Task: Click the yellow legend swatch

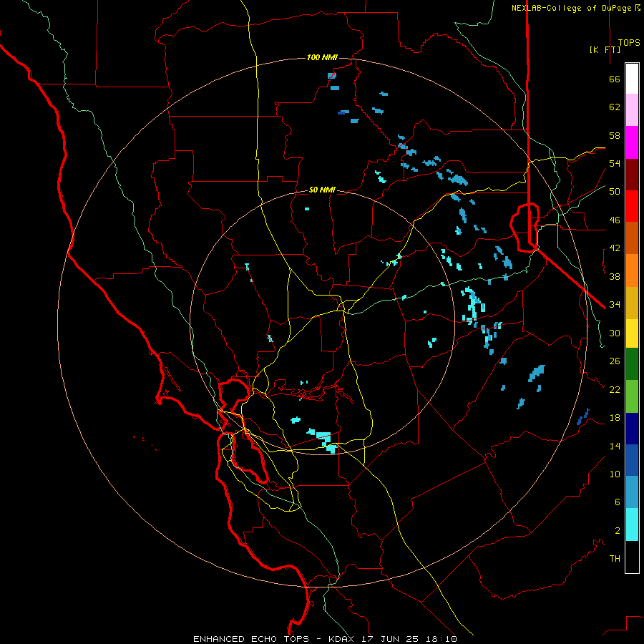Action: (632, 333)
